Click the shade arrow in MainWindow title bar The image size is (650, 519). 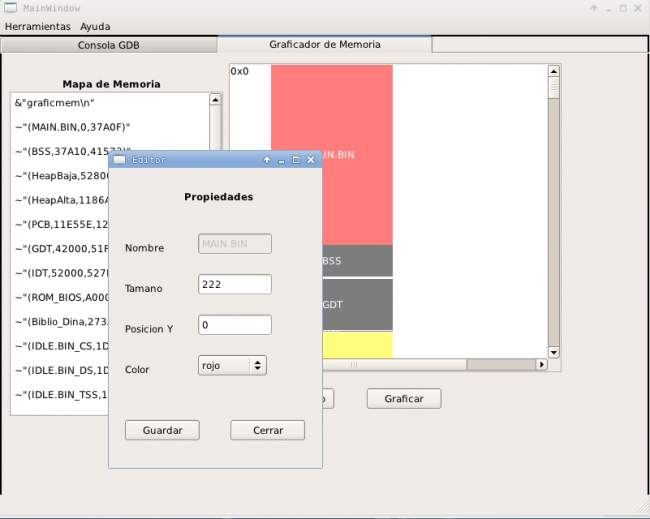click(x=594, y=8)
